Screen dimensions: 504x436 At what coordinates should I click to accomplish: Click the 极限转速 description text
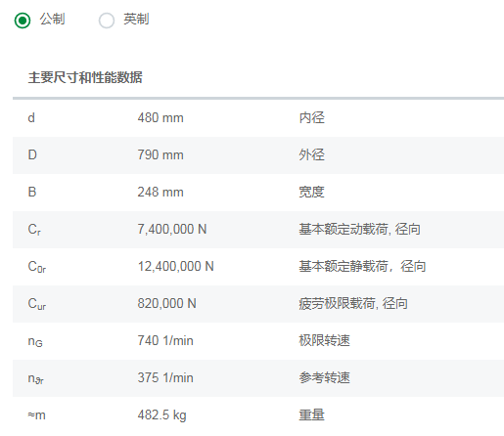point(324,340)
